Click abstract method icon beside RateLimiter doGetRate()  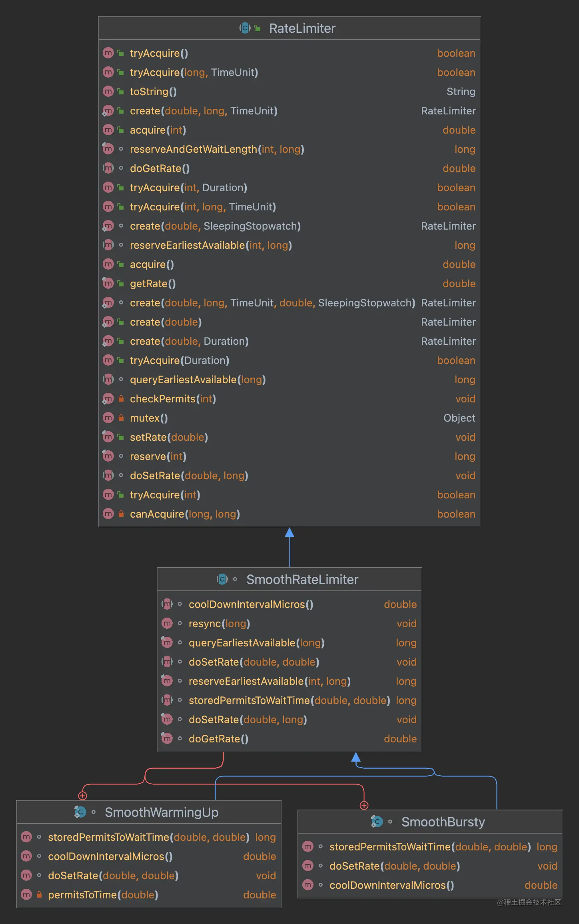pos(108,168)
